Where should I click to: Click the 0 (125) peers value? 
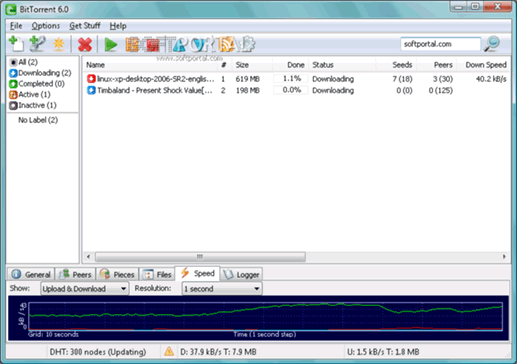point(441,90)
